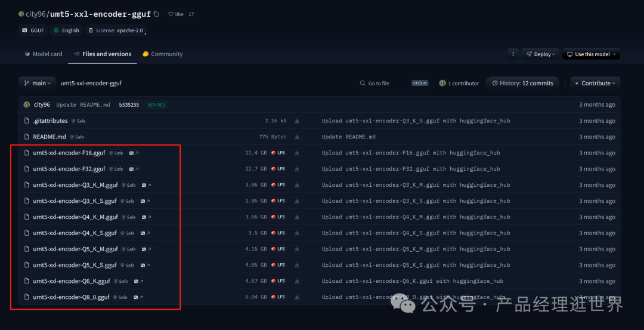
Task: Open the main branch selector
Action: 37,83
